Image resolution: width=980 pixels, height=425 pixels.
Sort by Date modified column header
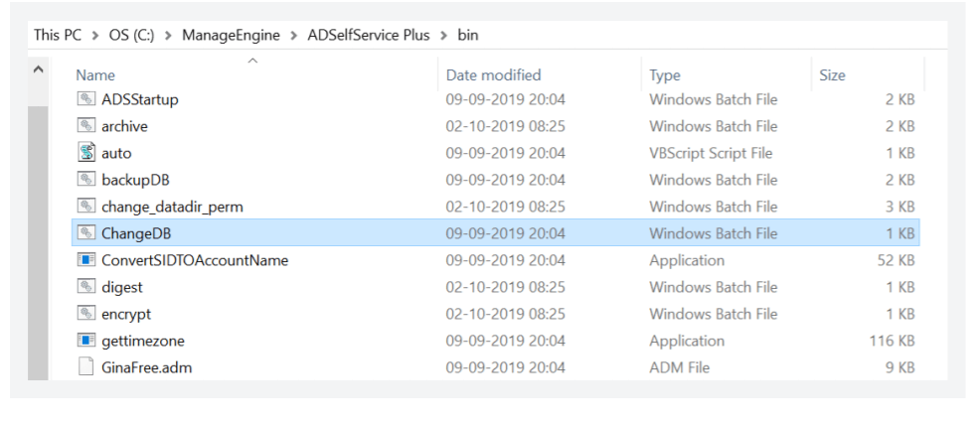pos(493,74)
